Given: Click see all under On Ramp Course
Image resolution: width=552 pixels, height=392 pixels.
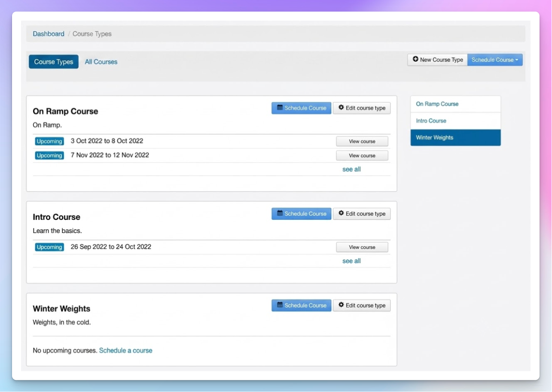Looking at the screenshot, I should 351,169.
